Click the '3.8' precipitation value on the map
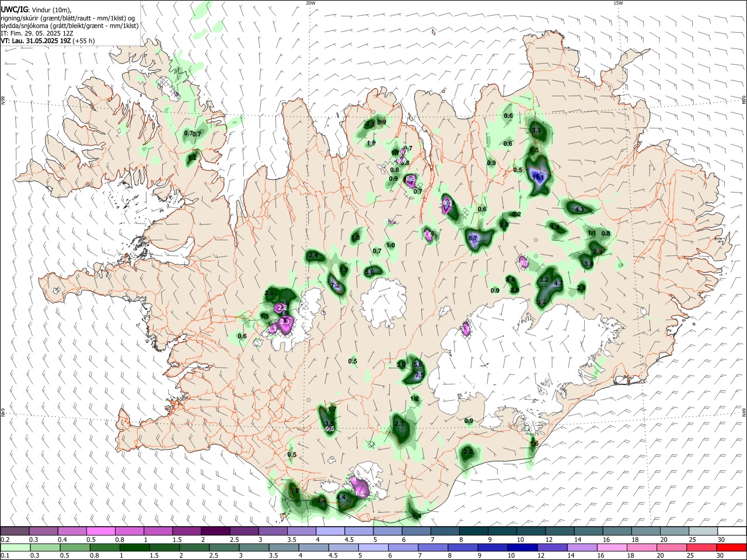This screenshot has width=747, height=560. point(589,264)
